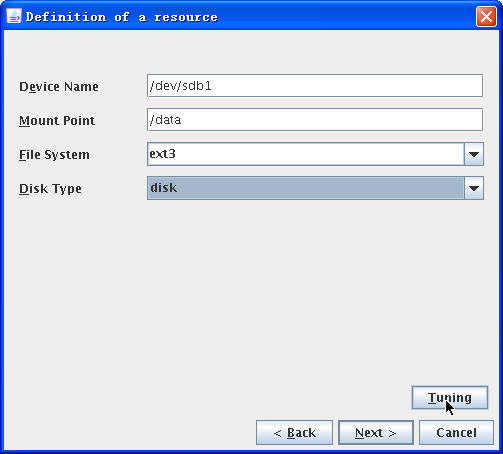Click the Mount Point label
Image resolution: width=503 pixels, height=454 pixels.
pos(57,121)
